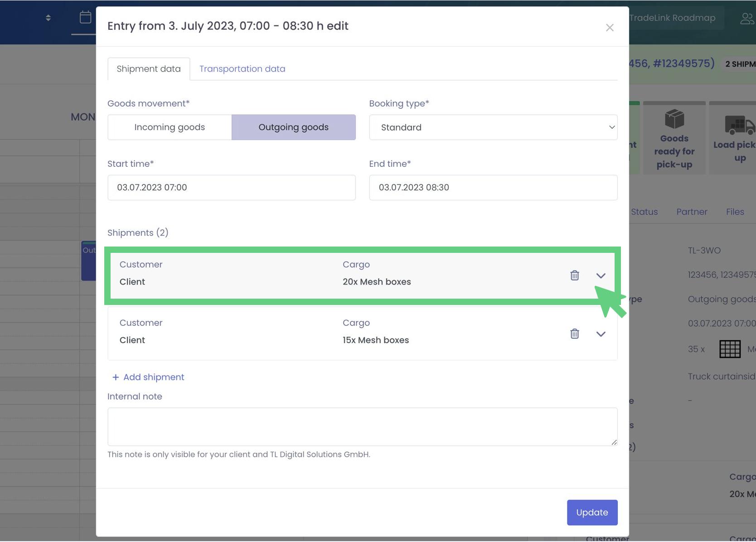This screenshot has width=756, height=542.
Task: Delete the 15x Mesh boxes shipment
Action: tap(574, 334)
